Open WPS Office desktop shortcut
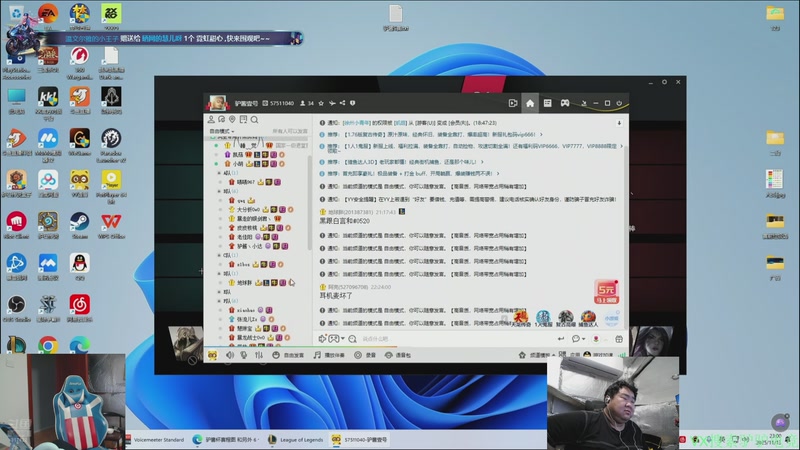The width and height of the screenshot is (800, 450). [x=111, y=226]
